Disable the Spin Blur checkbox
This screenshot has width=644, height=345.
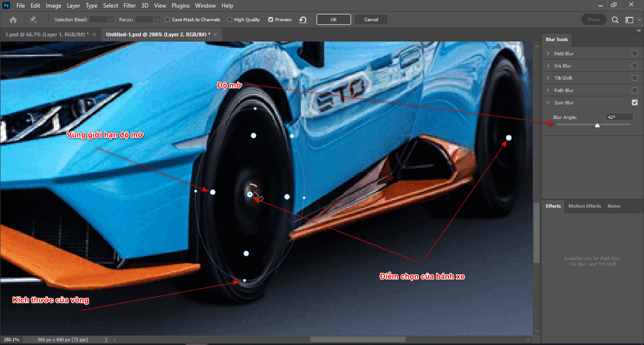click(635, 102)
